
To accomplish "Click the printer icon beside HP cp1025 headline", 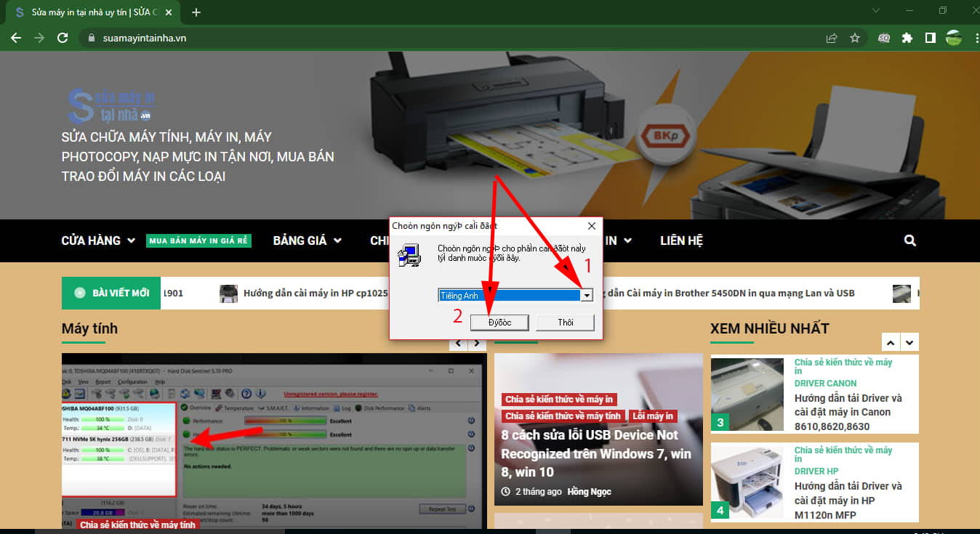I will (228, 293).
